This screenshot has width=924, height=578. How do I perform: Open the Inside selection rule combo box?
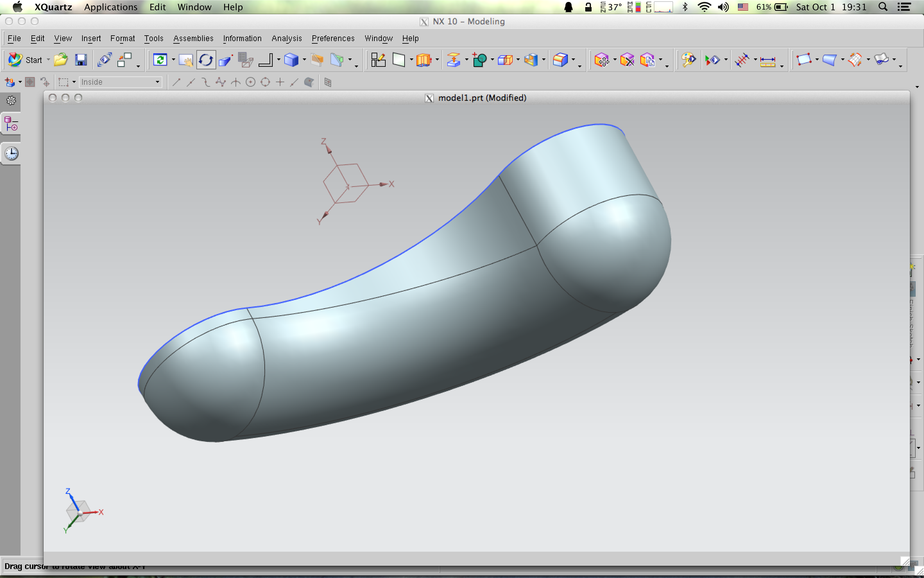(120, 82)
